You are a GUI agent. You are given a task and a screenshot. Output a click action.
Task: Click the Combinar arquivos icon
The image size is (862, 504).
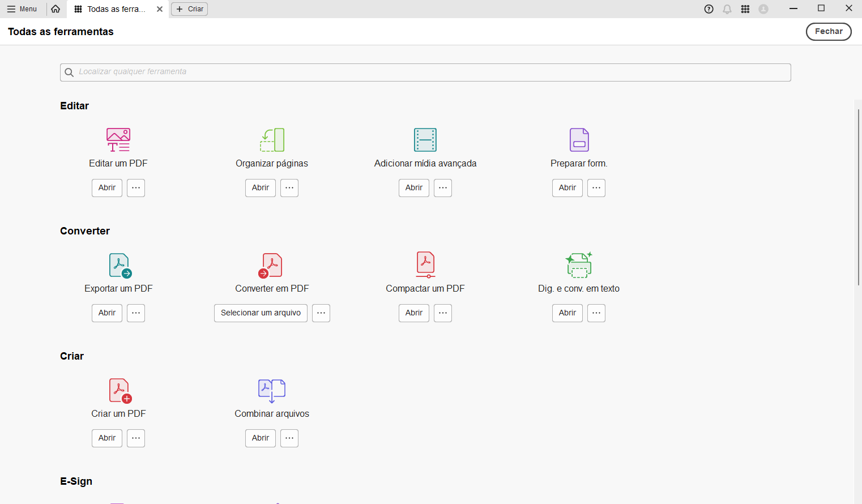pos(272,391)
